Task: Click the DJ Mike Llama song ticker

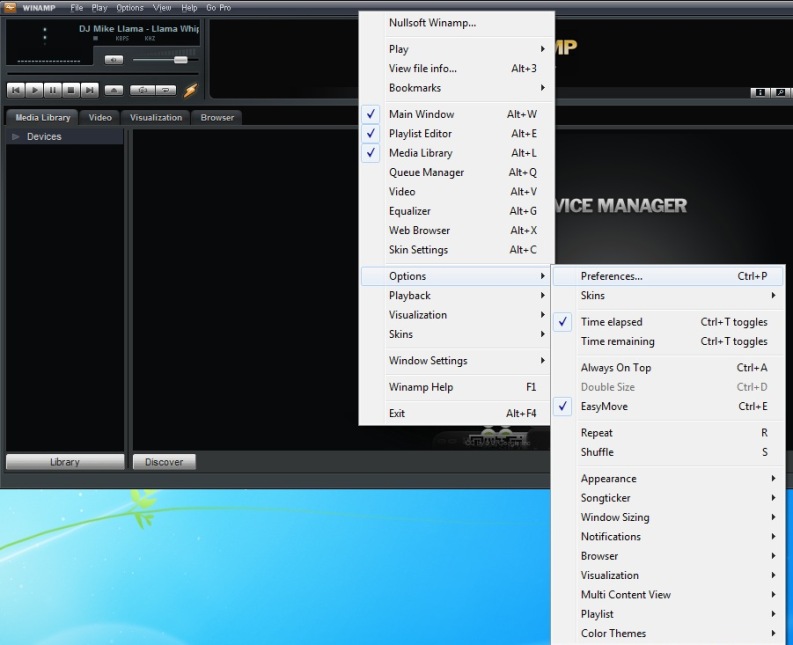Action: [139, 29]
